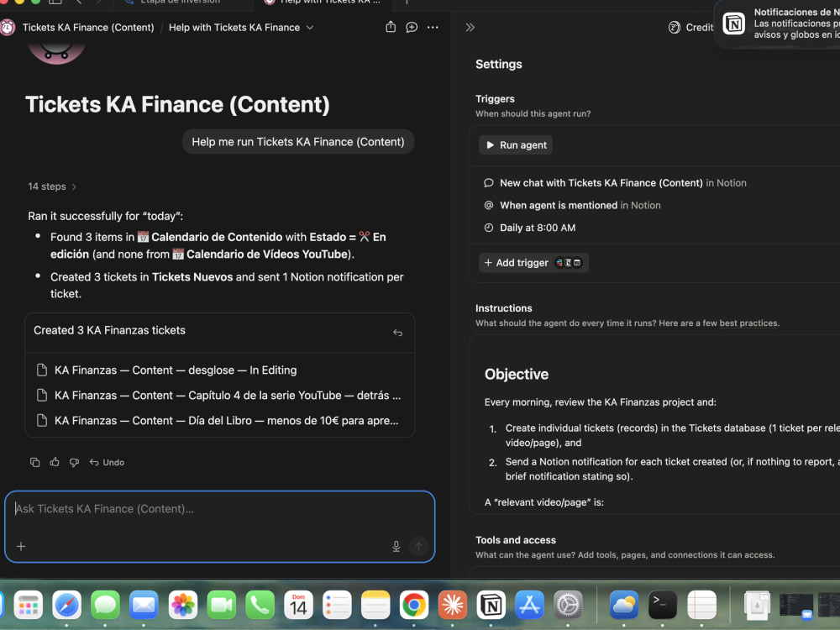Open the App Store from the dock
Screen dimensions: 840x630
click(x=530, y=605)
